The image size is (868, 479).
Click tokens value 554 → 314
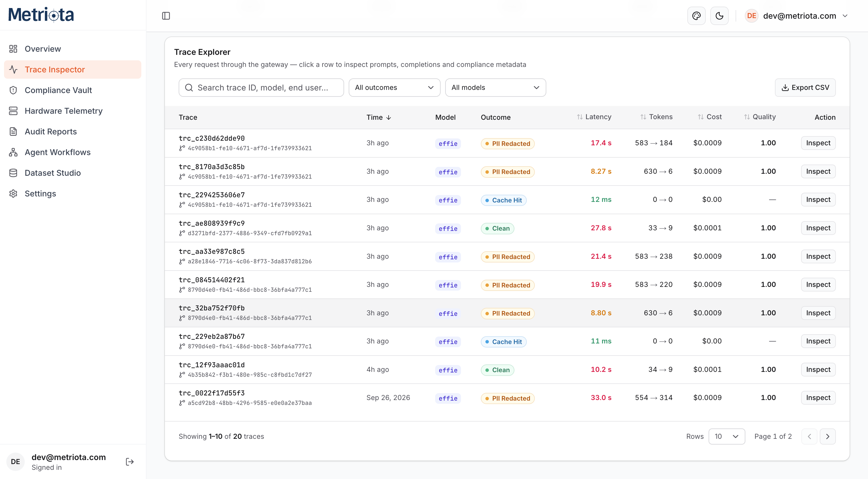[x=653, y=398]
